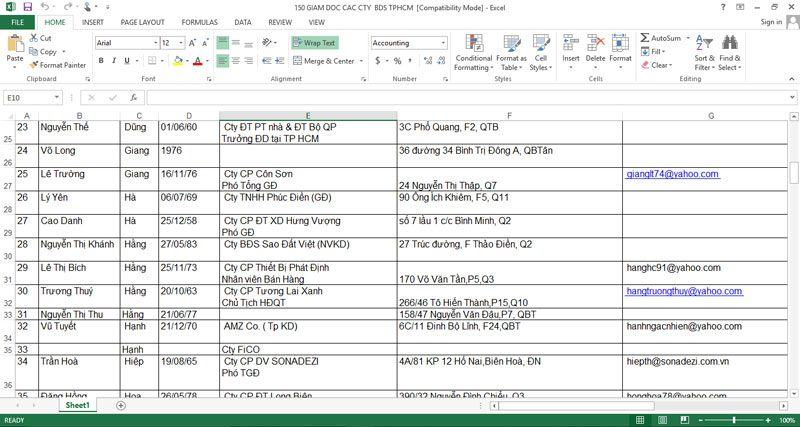The image size is (800, 427).
Task: Click the Insert Function fx icon
Action: tap(133, 97)
